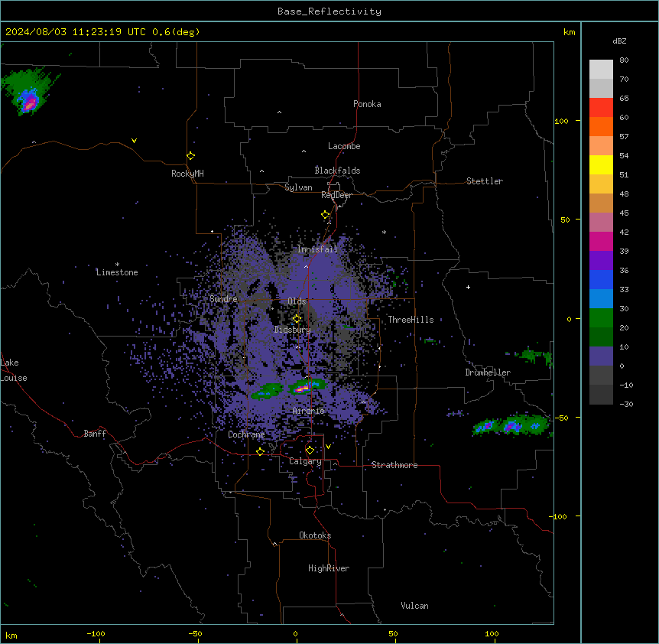Click the yellow diamond marker above RockyMH
The height and width of the screenshot is (644, 659).
[190, 156]
